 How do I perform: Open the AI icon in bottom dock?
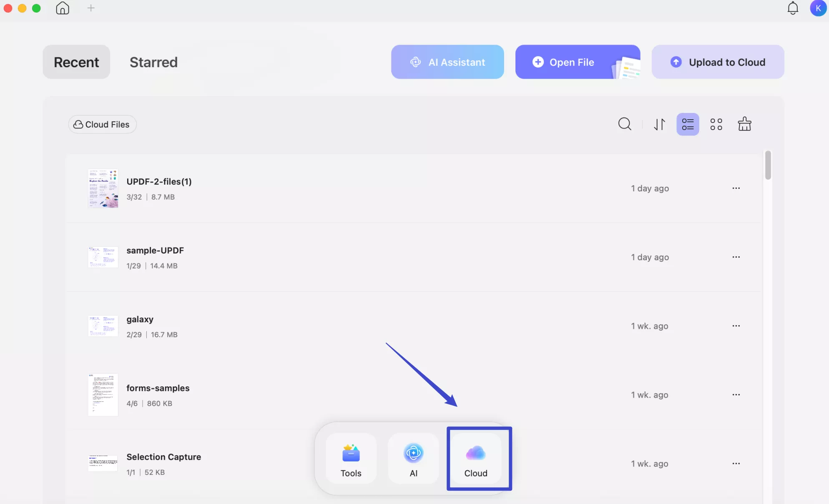coord(413,459)
